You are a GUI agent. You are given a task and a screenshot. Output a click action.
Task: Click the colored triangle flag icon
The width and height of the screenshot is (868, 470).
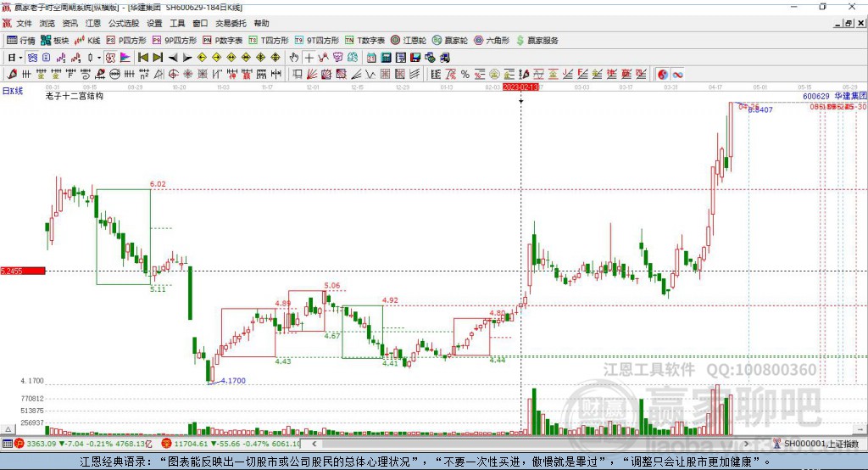[125, 58]
